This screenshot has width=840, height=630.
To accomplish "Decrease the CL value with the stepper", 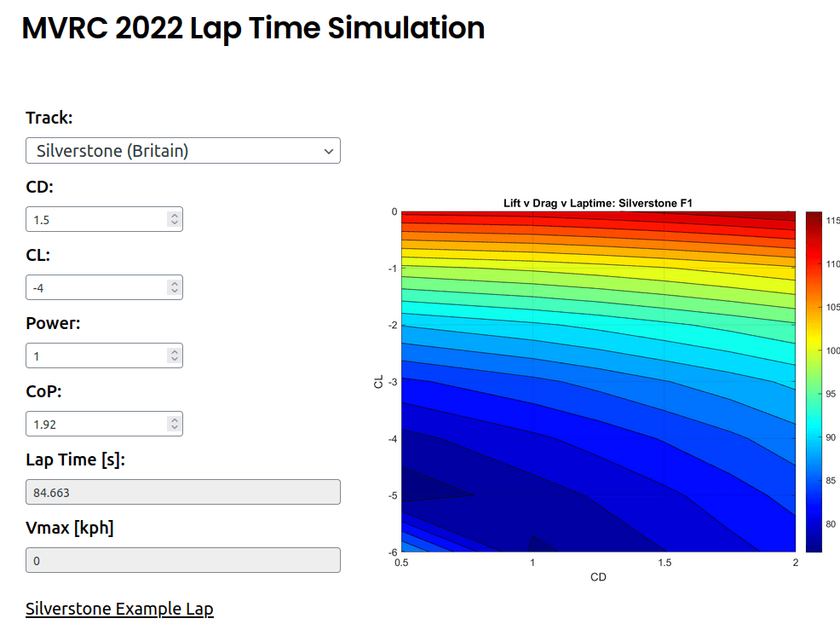I will tap(174, 292).
